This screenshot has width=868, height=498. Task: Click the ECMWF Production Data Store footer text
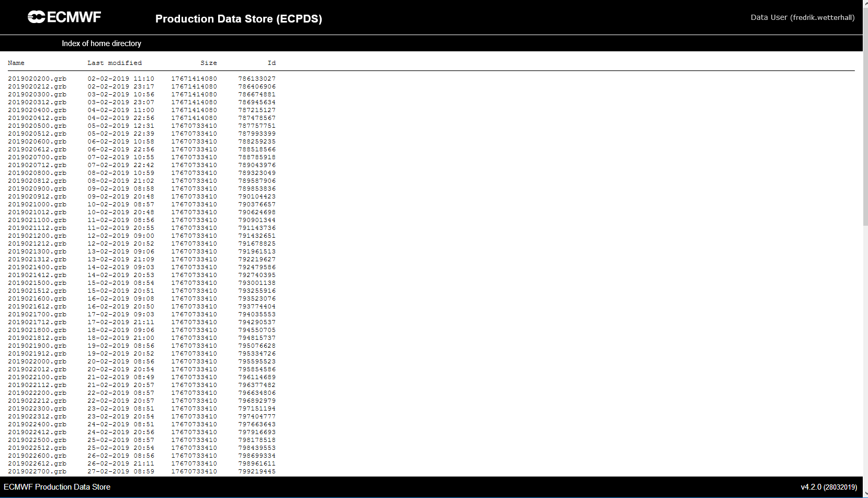pos(57,487)
